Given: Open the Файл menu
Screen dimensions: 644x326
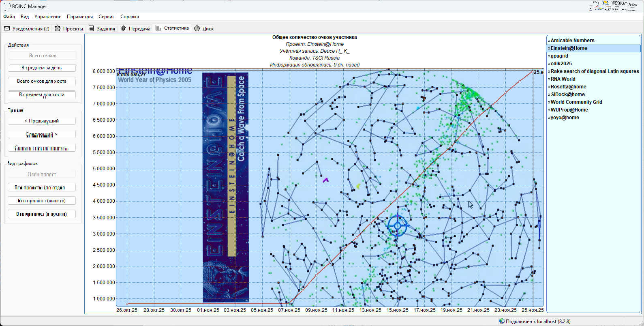Looking at the screenshot, I should 9,17.
